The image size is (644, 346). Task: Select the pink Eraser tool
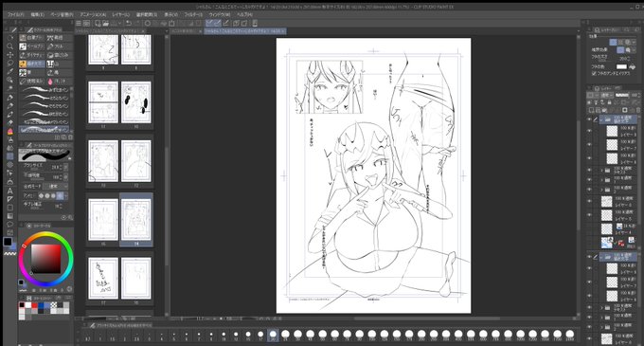[x=10, y=132]
